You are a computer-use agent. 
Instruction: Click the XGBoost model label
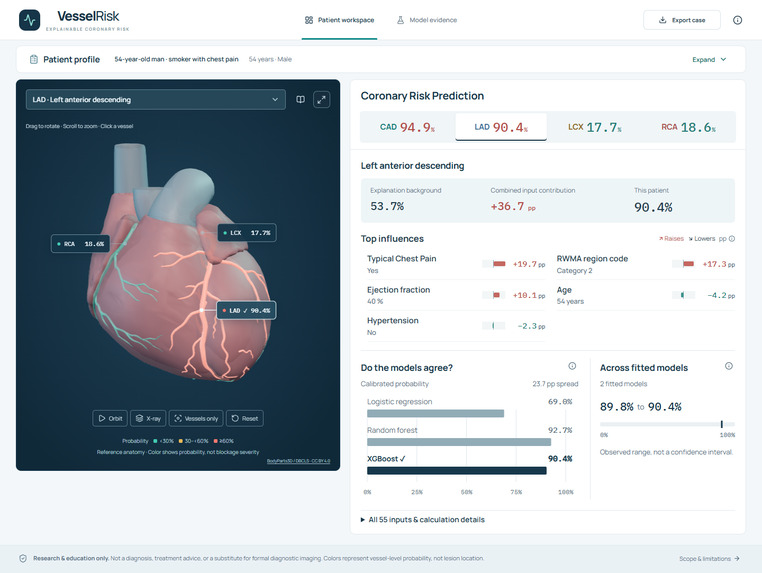point(386,459)
